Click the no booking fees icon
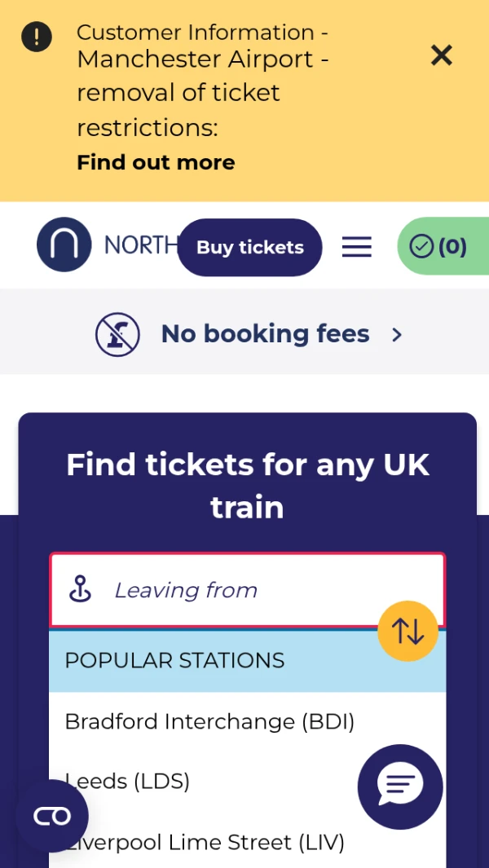This screenshot has width=489, height=868. click(118, 334)
